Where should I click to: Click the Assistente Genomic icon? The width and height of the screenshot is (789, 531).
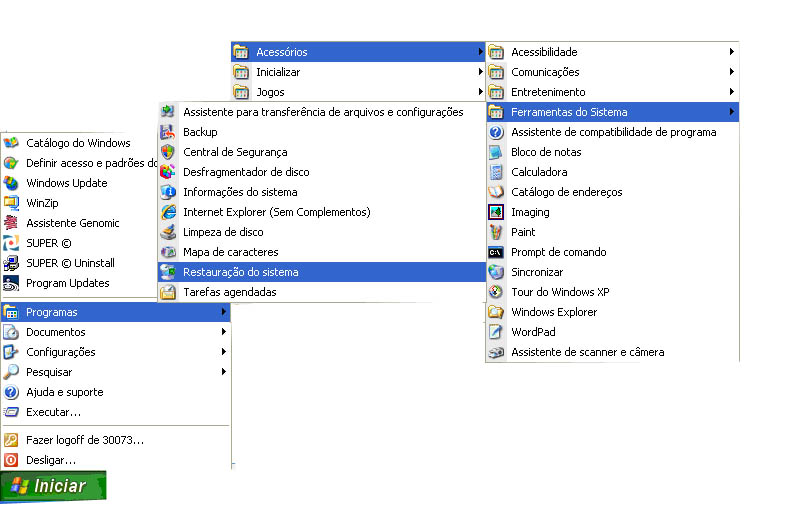point(11,223)
